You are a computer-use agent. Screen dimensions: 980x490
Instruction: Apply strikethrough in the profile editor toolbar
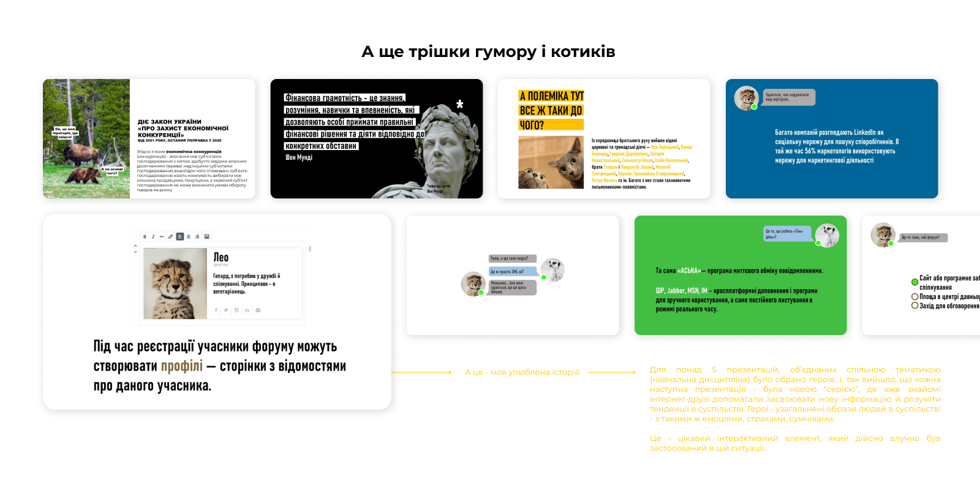coord(162,236)
